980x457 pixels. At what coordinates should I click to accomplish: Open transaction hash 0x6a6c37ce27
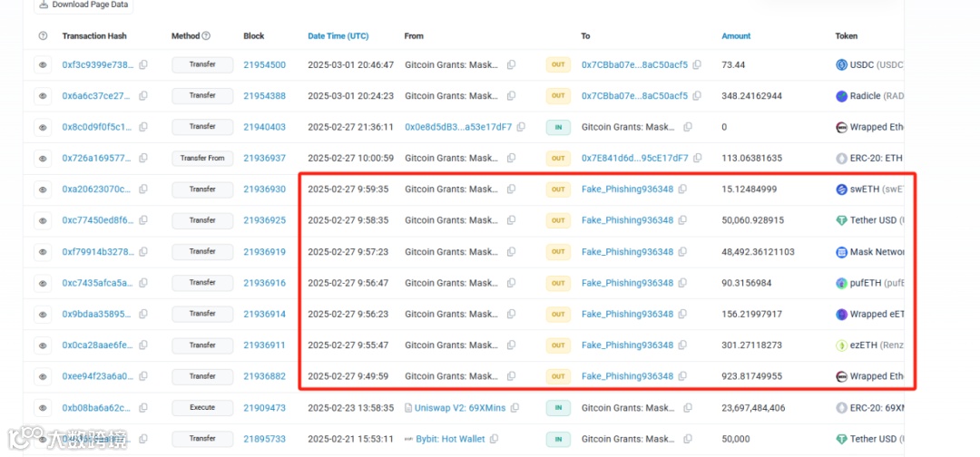pyautogui.click(x=97, y=96)
